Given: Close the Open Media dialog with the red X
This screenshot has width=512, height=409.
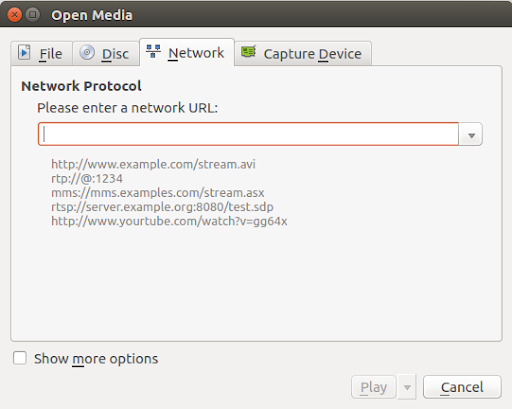Looking at the screenshot, I should point(14,15).
